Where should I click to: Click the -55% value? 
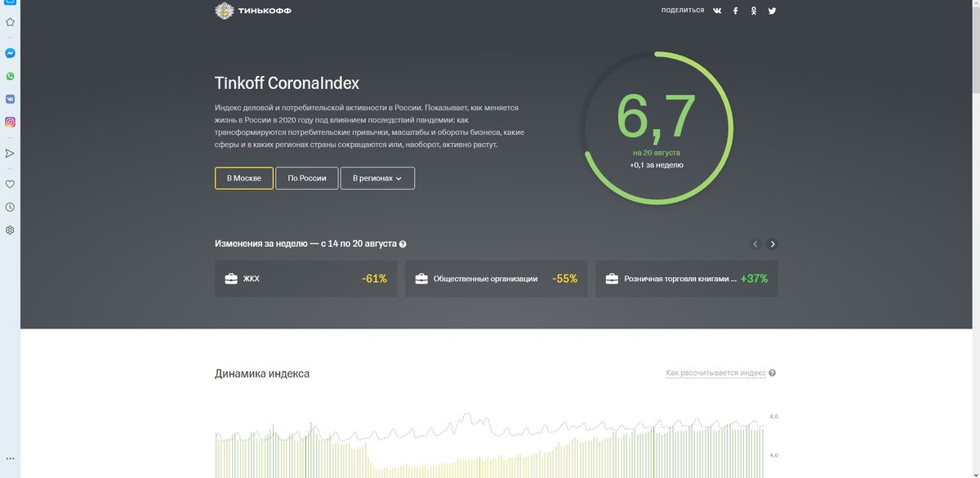(x=564, y=279)
